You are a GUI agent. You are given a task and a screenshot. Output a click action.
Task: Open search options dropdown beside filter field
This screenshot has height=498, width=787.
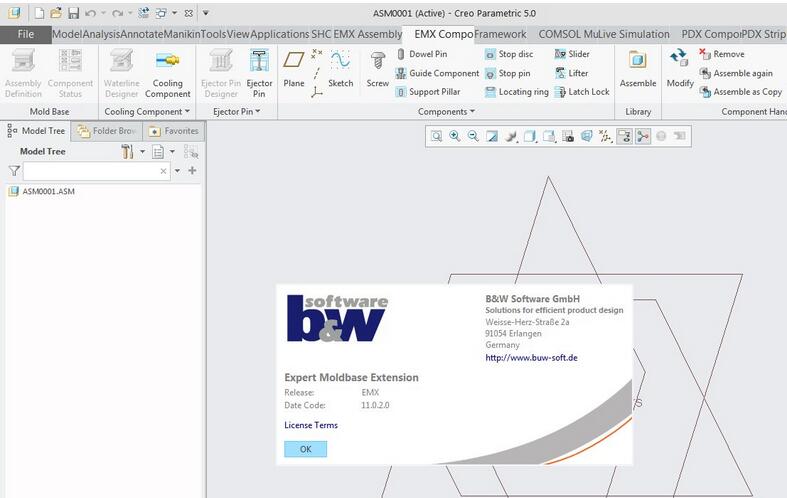tap(177, 171)
